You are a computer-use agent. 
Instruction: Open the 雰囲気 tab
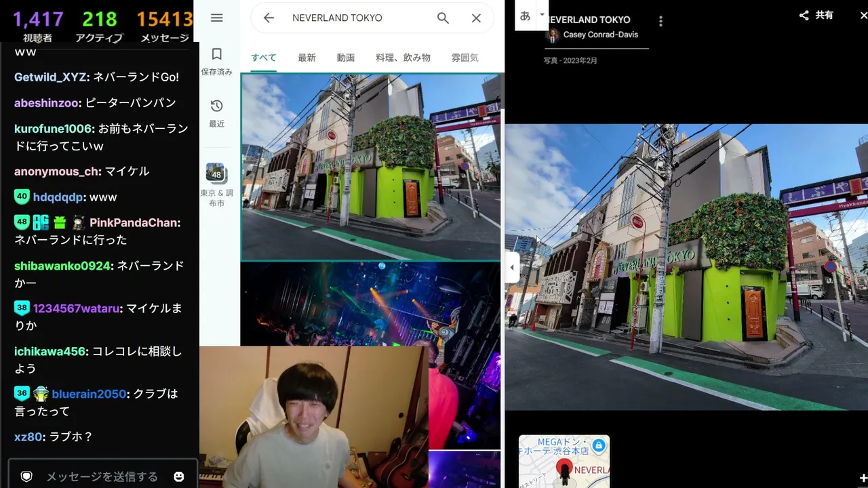point(465,58)
